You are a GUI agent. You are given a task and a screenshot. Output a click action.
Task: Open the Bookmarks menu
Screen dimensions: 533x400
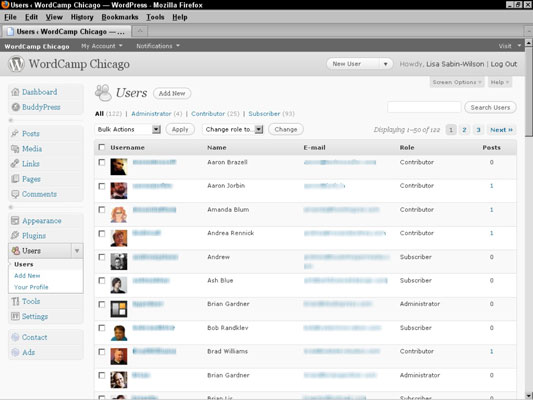pos(120,17)
